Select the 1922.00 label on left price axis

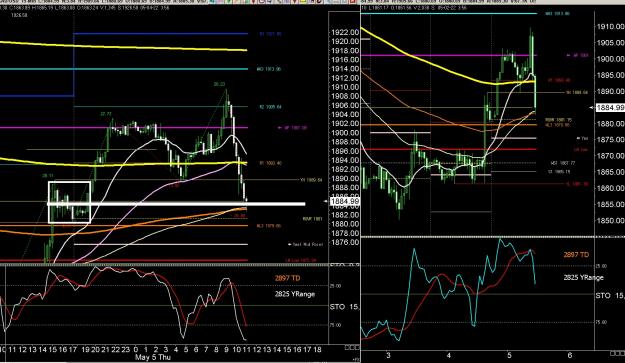345,32
